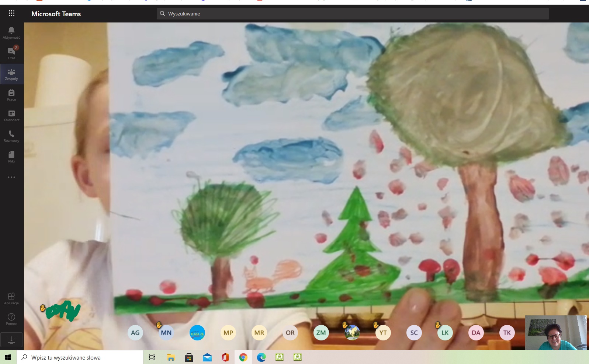Select the Zespoły teams icon
The width and height of the screenshot is (589, 364).
(x=11, y=74)
